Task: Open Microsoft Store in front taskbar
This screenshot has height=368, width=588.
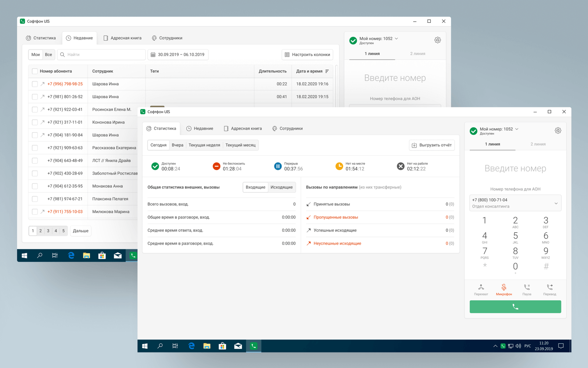Action: coord(222,346)
